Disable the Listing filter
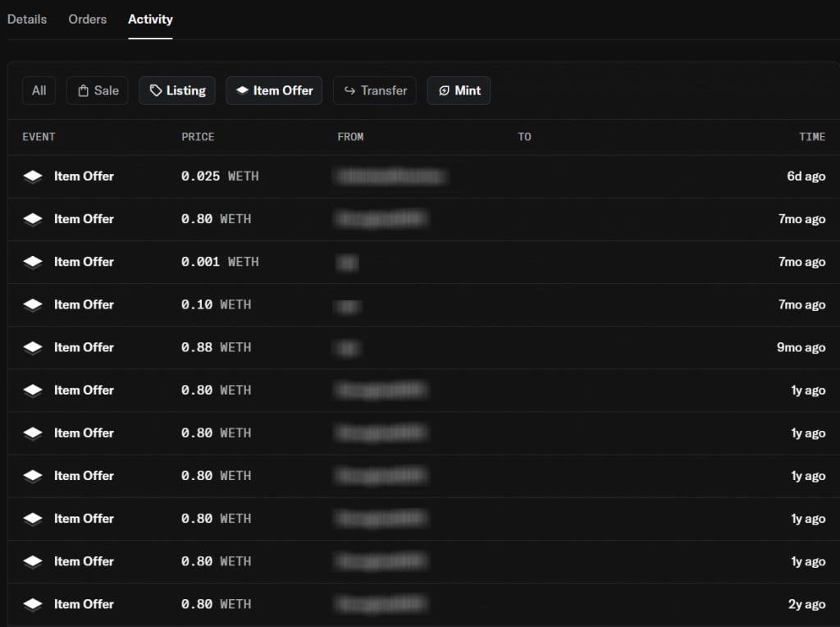This screenshot has height=627, width=840. pyautogui.click(x=177, y=90)
